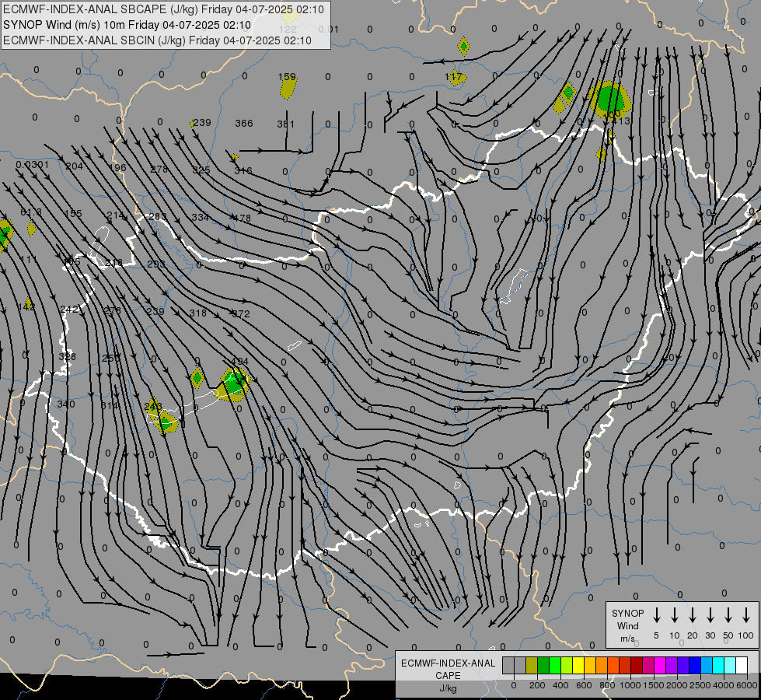The height and width of the screenshot is (700, 761).
Task: Click the SYNOP wind arrow for 20 m/s
Action: 693,615
